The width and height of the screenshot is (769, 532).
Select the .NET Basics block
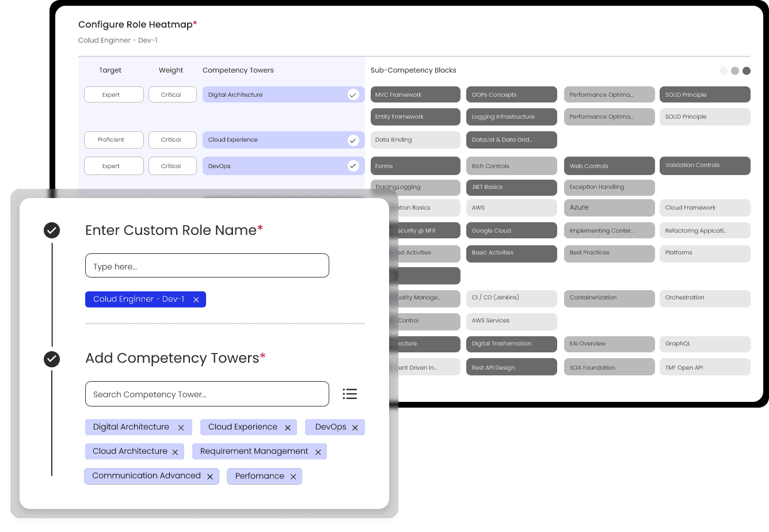coord(512,188)
